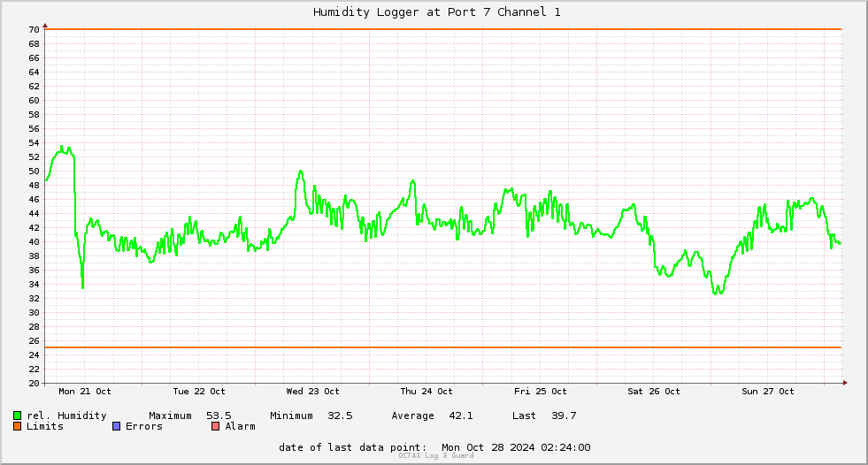Click the chart title 'Humidity Logger at Port 7 Channel 1'

point(437,12)
